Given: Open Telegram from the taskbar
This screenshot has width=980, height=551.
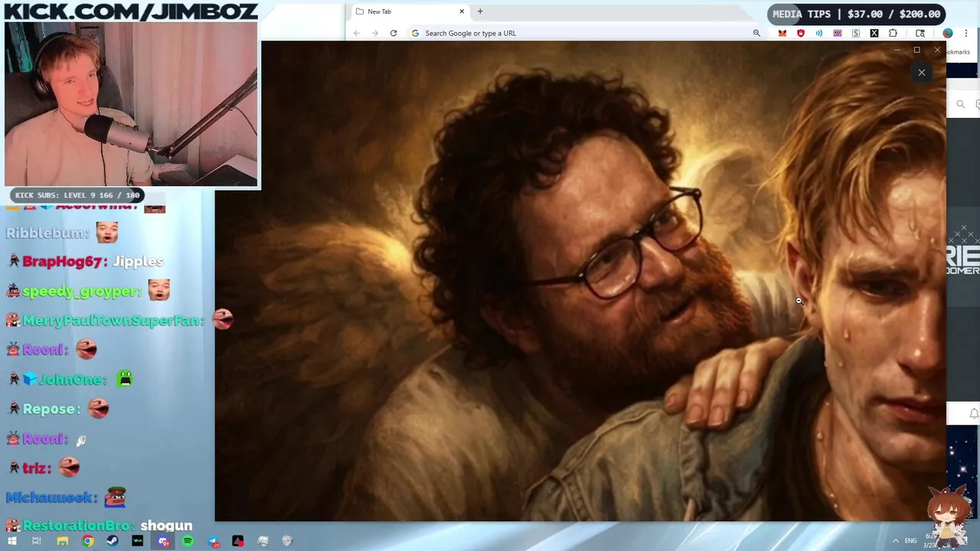Looking at the screenshot, I should click(213, 542).
